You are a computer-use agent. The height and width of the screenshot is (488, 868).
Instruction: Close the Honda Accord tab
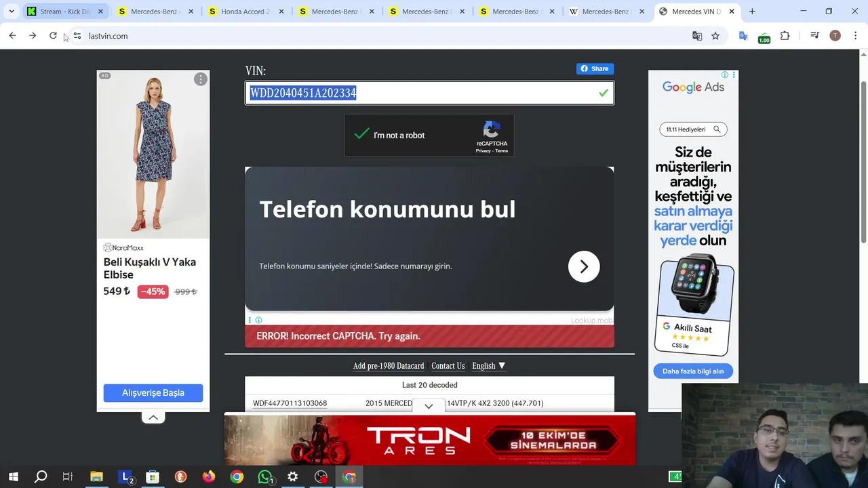(x=280, y=12)
